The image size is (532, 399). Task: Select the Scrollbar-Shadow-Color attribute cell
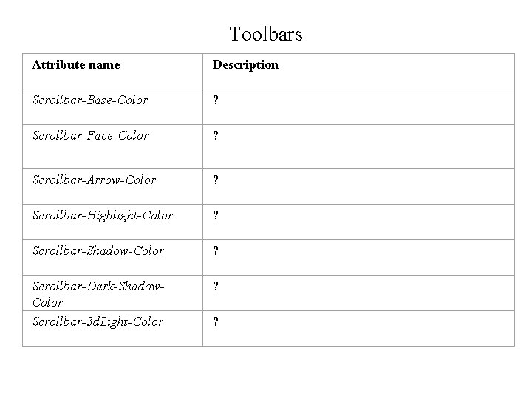pos(98,251)
